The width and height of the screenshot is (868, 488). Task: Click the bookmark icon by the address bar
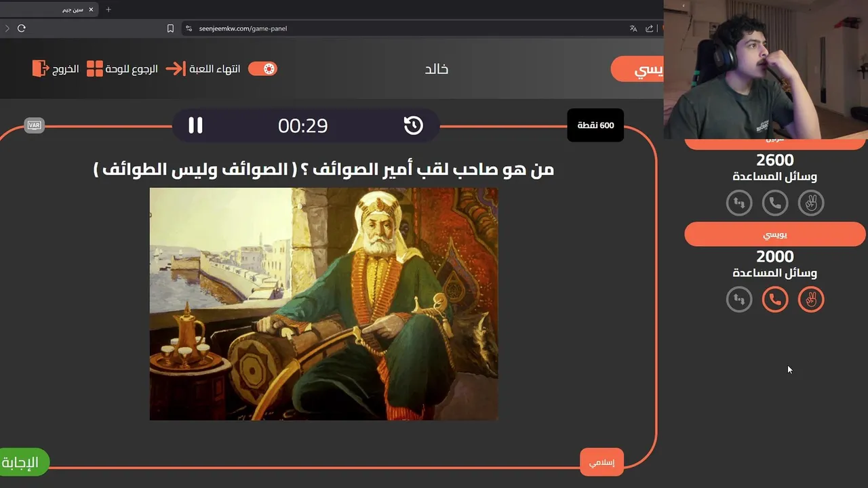(170, 28)
